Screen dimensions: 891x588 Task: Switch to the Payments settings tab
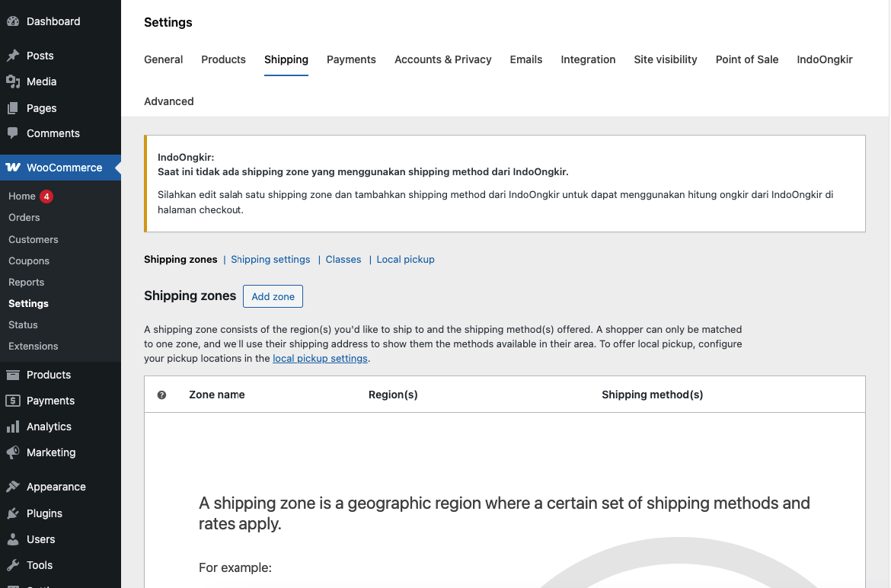(x=351, y=59)
